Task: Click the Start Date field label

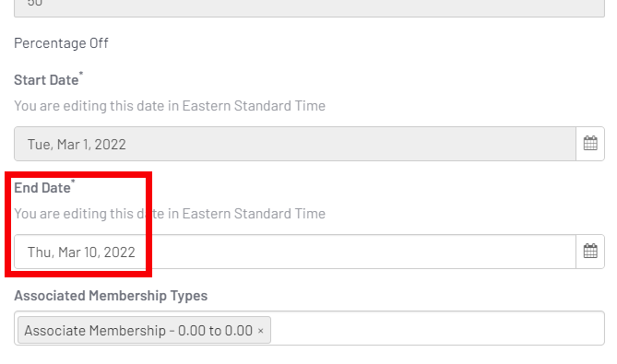Action: pyautogui.click(x=46, y=80)
